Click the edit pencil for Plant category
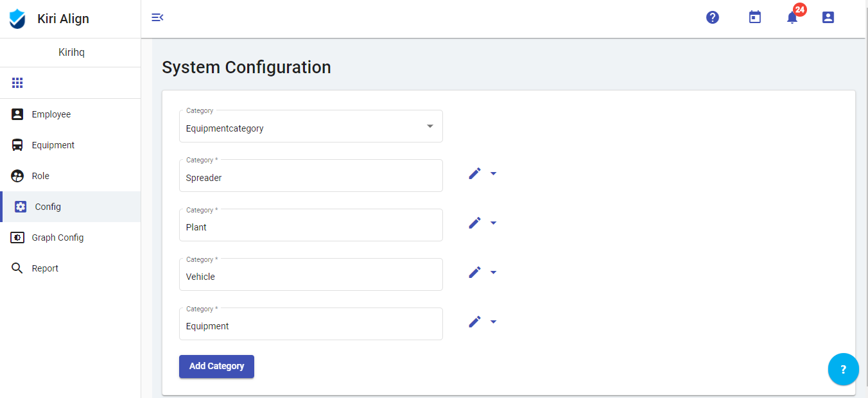 tap(474, 223)
